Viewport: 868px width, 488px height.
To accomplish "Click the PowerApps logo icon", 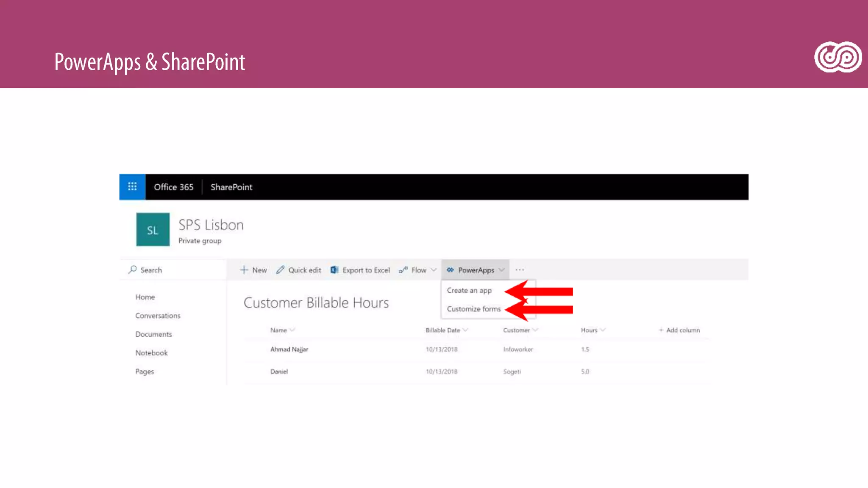I will 450,270.
